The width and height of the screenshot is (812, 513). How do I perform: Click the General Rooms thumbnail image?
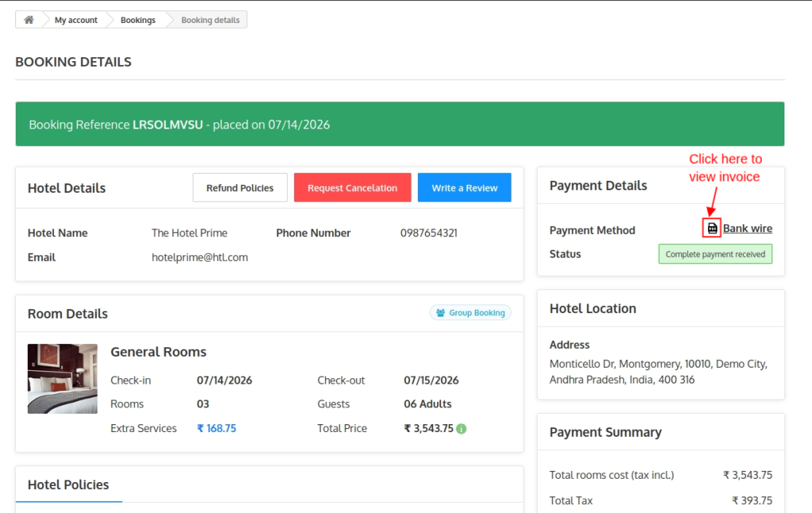tap(63, 379)
